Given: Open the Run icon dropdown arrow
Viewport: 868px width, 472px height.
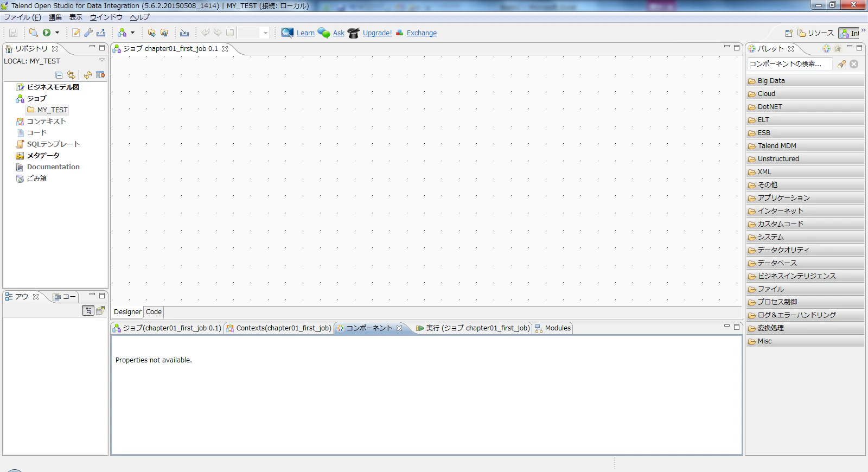Looking at the screenshot, I should coord(57,33).
